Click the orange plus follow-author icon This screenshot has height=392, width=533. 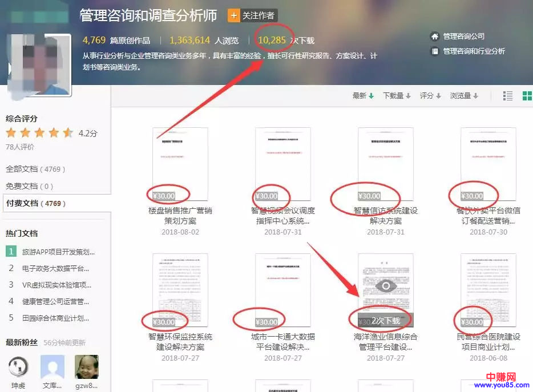(x=234, y=15)
